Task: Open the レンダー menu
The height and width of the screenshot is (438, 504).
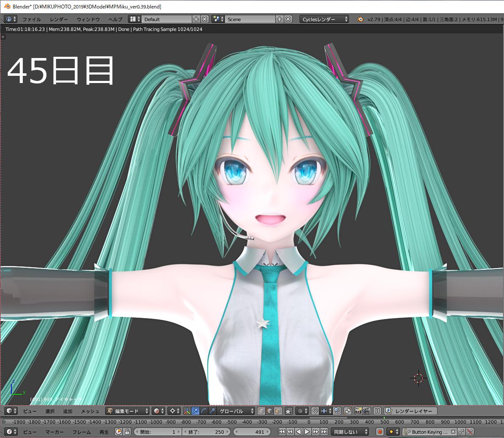Action: [x=59, y=19]
